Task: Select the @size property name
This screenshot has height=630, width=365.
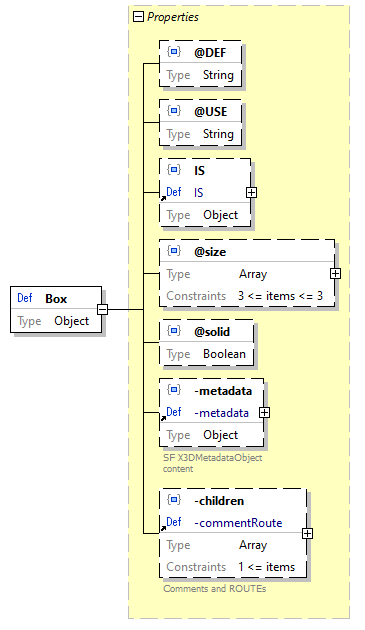Action: (x=210, y=252)
